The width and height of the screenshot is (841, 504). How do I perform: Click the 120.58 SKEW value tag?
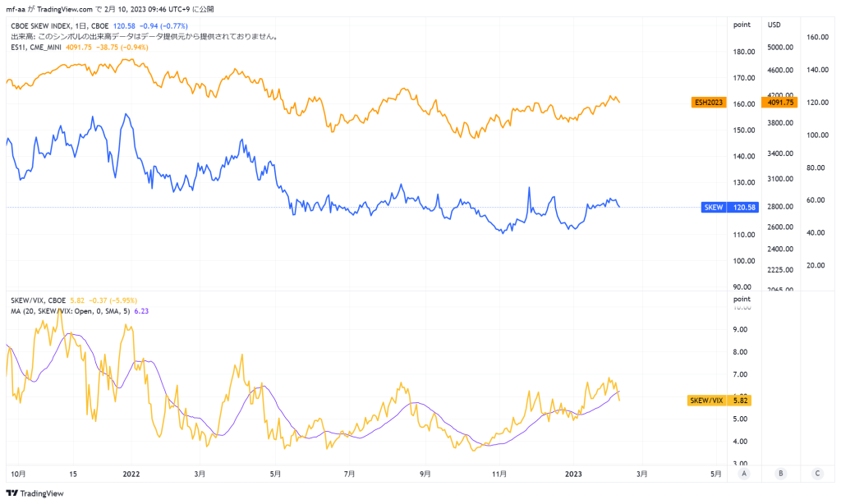[744, 208]
